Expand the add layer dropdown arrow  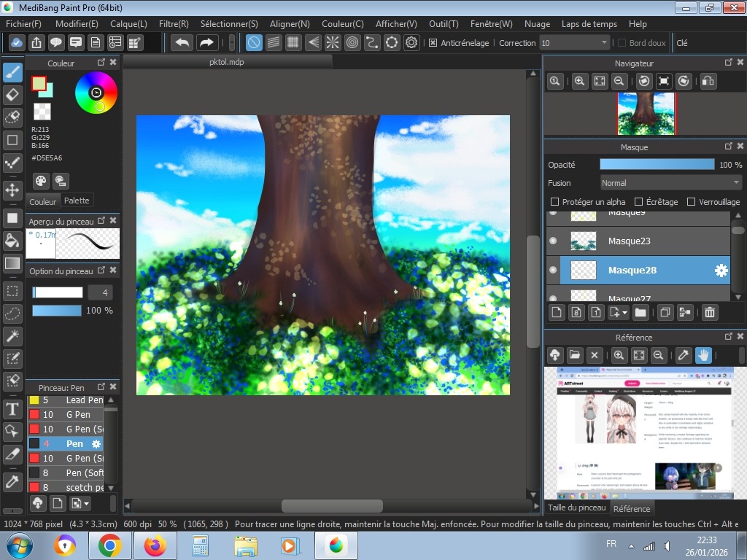(x=624, y=314)
